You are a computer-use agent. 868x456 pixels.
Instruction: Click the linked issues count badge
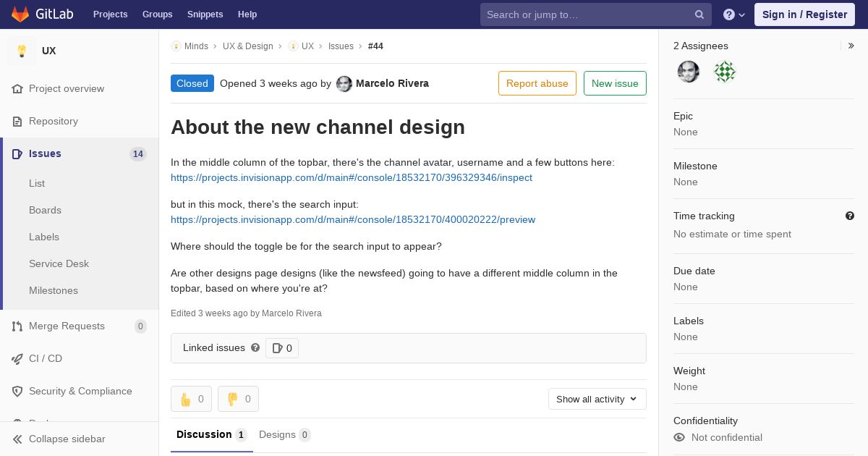coord(282,348)
